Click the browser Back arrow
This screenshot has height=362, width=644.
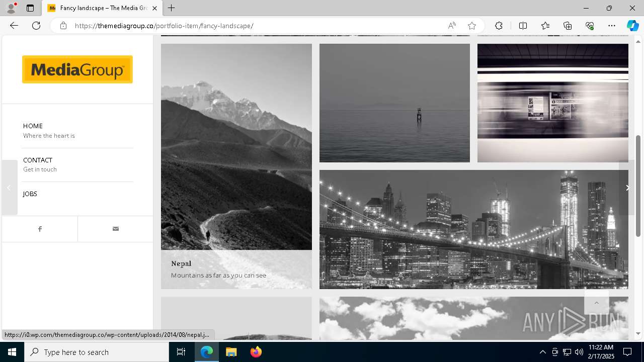tap(14, 26)
